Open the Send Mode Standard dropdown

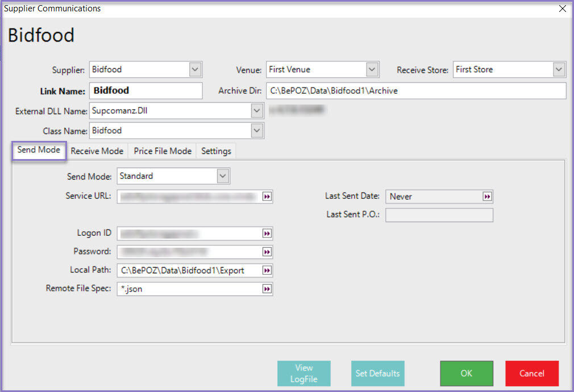(223, 176)
